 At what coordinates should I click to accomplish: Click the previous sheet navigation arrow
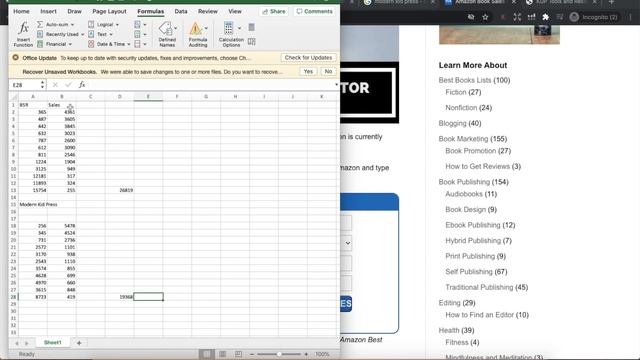point(17,343)
